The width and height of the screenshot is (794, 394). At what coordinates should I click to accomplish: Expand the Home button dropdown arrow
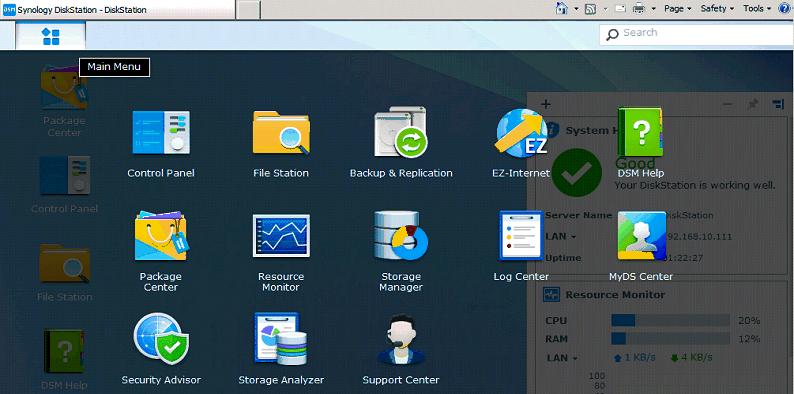[576, 9]
